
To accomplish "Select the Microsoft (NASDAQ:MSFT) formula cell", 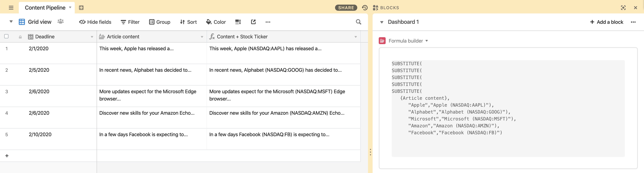I will tap(283, 96).
